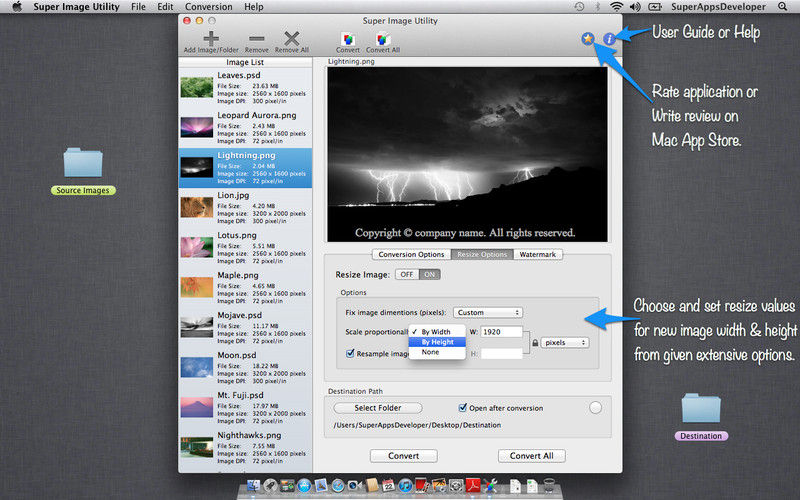800x500 pixels.
Task: Open the Conversion menu
Action: click(209, 7)
